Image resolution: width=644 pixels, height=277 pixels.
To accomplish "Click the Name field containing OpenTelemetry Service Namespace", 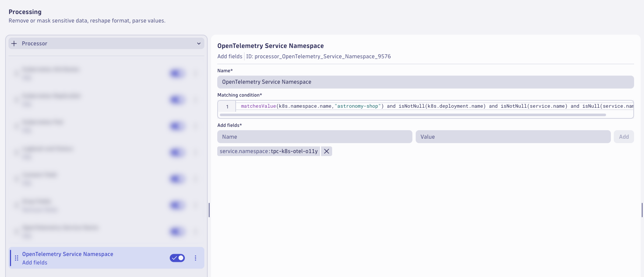I will [425, 82].
